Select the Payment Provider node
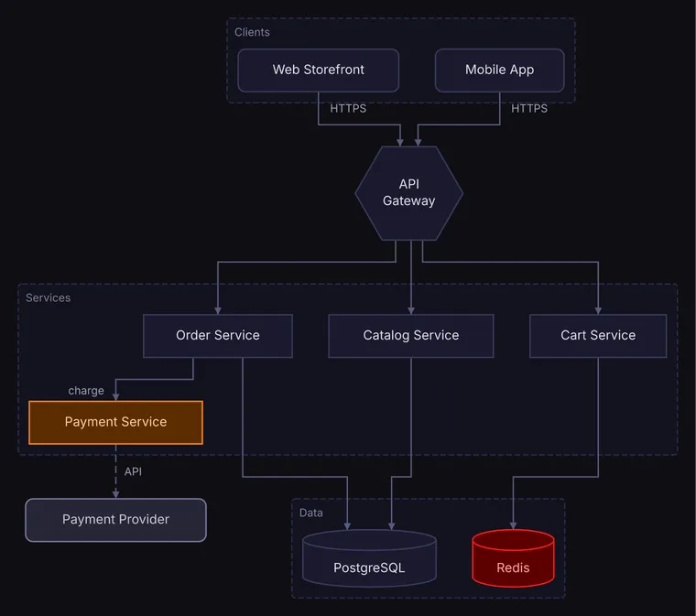The image size is (696, 616). tap(116, 520)
